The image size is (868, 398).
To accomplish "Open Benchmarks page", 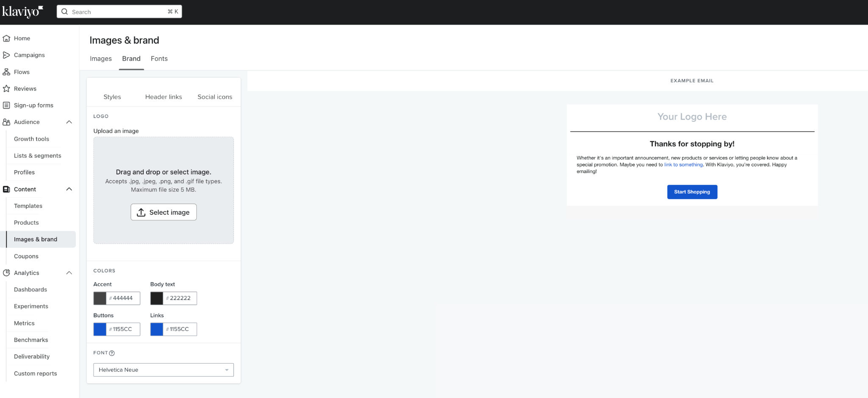I will [31, 340].
